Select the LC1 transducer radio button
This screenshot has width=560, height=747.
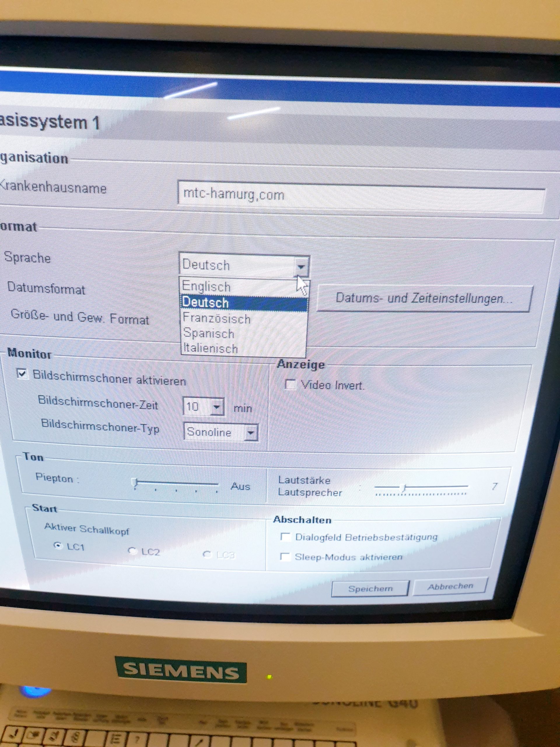[58, 546]
